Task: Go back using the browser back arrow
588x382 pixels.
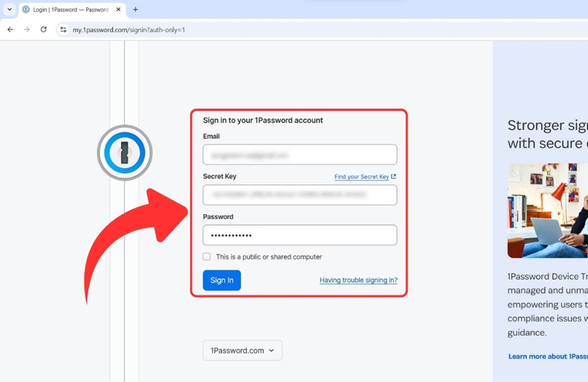Action: click(10, 29)
